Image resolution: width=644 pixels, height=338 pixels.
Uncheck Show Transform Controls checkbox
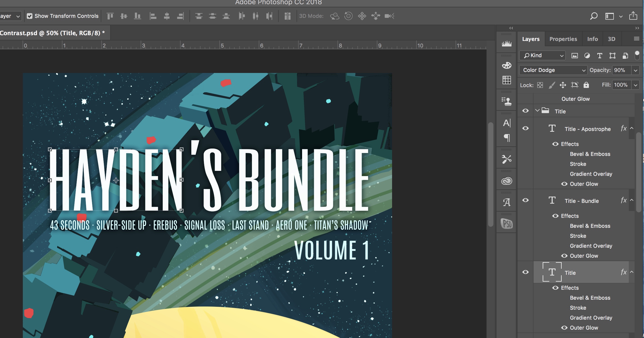point(30,16)
